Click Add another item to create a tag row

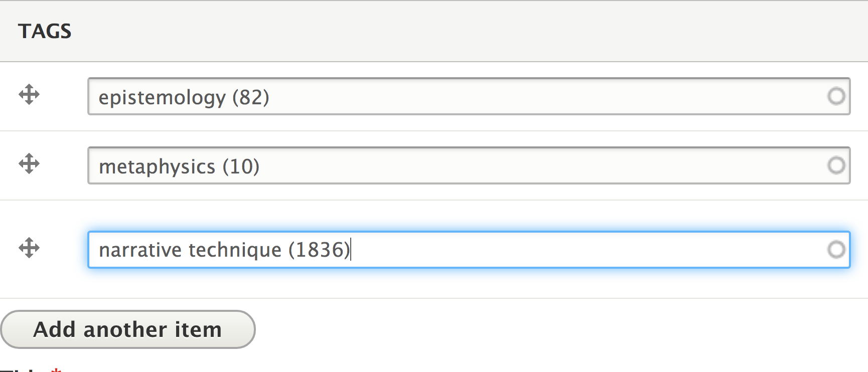click(128, 329)
